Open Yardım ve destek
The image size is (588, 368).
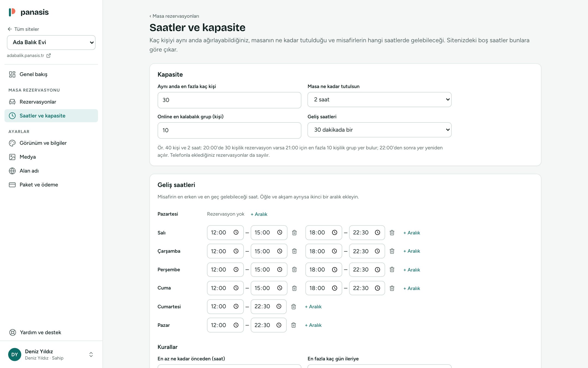[x=35, y=333]
